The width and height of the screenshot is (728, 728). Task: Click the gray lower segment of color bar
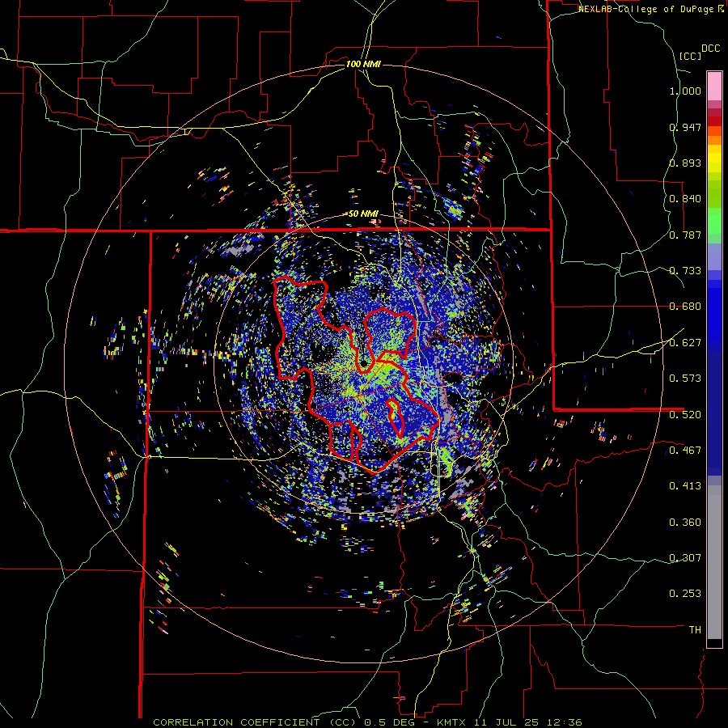[714, 562]
